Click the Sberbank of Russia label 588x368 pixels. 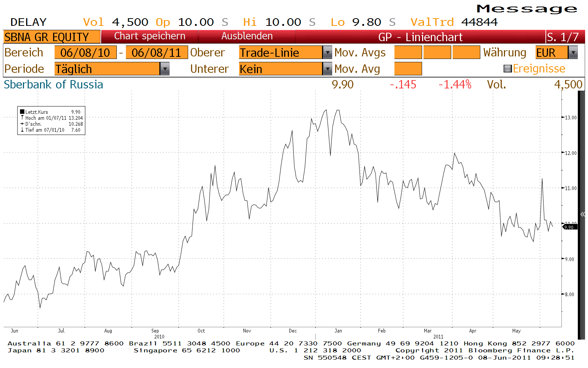(x=53, y=84)
